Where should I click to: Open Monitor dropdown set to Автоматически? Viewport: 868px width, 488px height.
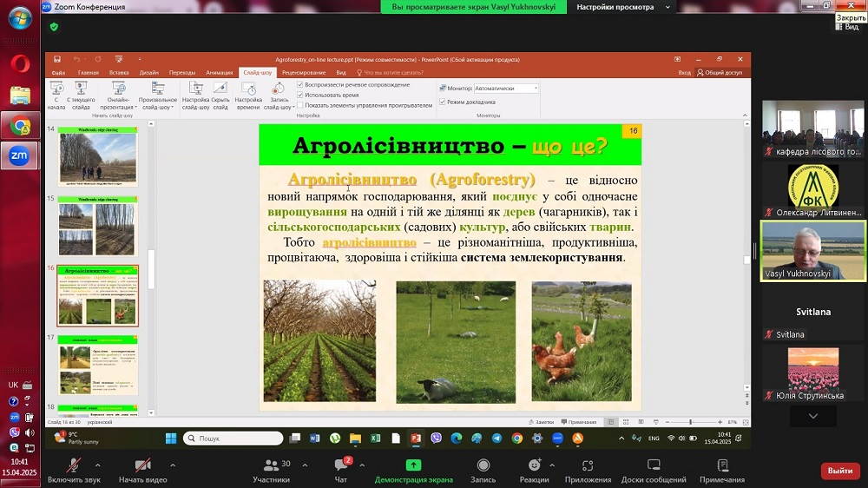(506, 88)
